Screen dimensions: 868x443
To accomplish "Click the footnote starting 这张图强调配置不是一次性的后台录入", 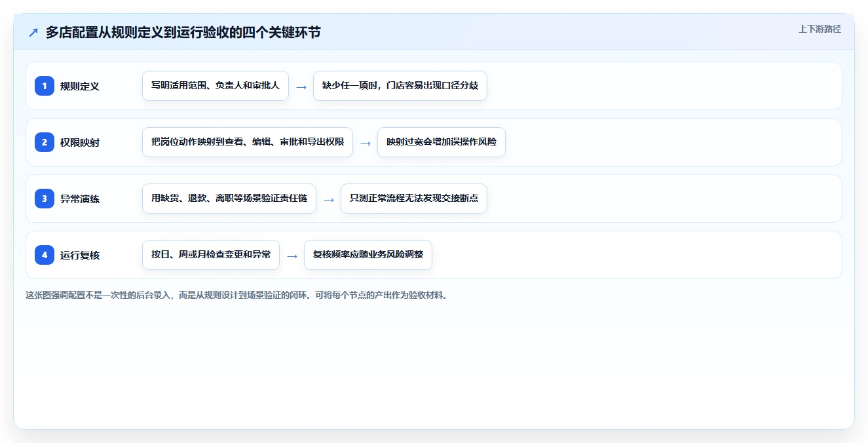I will (238, 295).
